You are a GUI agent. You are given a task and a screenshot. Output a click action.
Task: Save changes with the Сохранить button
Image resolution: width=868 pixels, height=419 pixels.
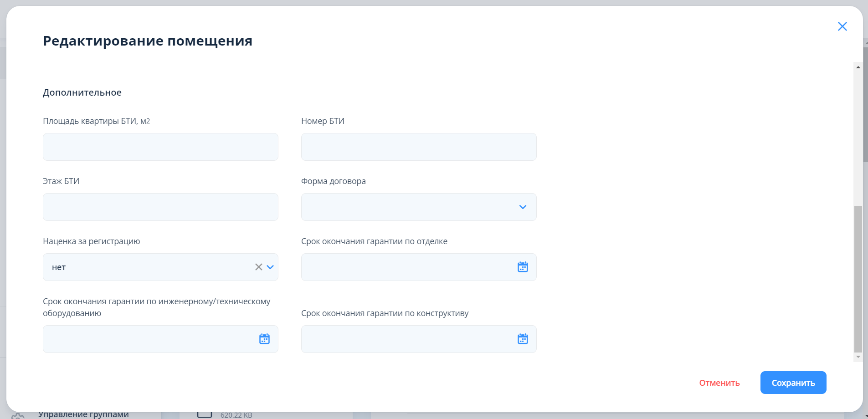793,383
